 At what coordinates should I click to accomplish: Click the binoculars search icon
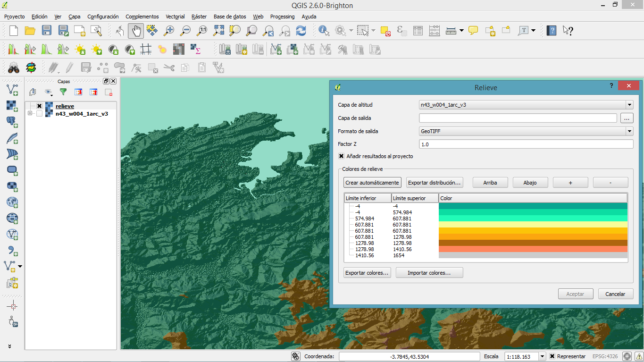coord(14,67)
